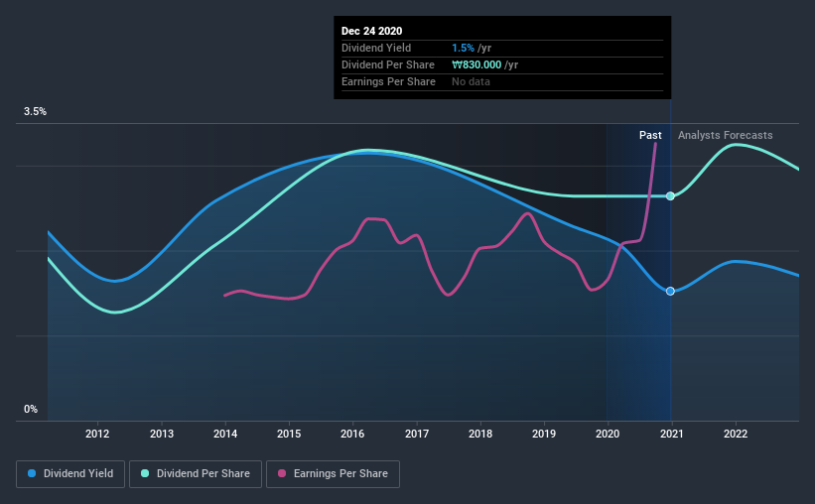Click the blue Dividend Yield marker at 2021
Viewport: 815px width, 504px height.
670,291
